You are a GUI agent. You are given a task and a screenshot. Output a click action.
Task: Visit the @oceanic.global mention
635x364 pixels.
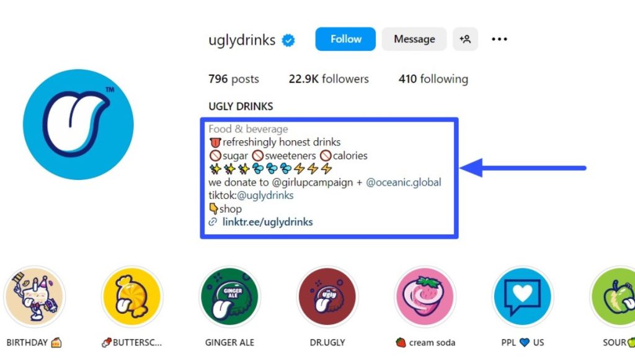coord(403,182)
